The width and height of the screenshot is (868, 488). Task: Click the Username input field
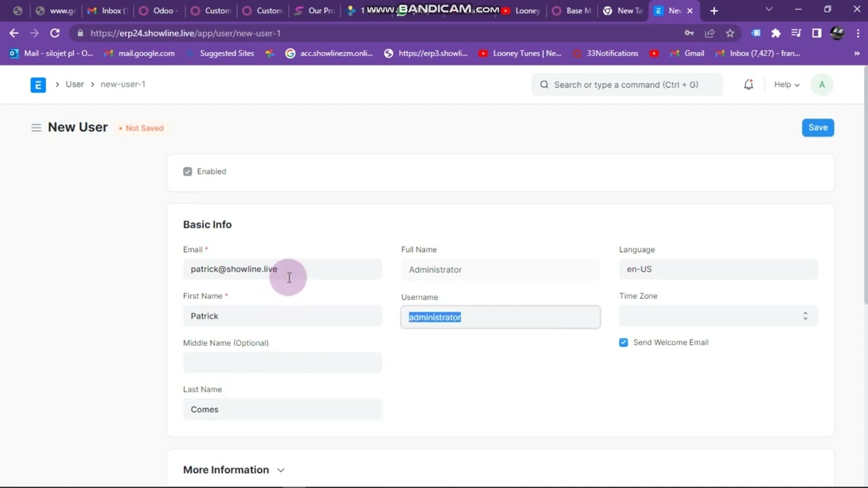click(500, 317)
